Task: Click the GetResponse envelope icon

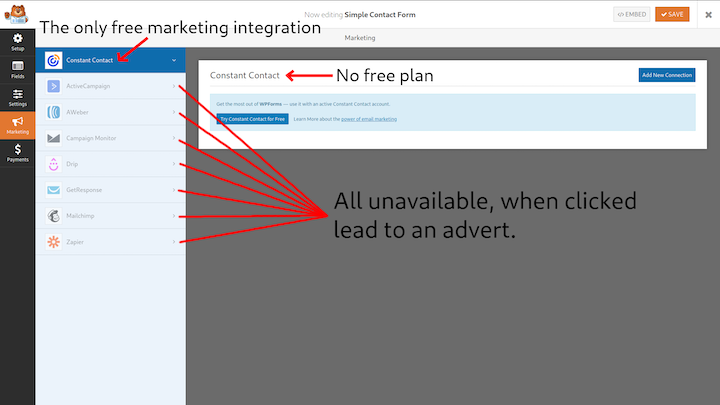Action: click(53, 190)
